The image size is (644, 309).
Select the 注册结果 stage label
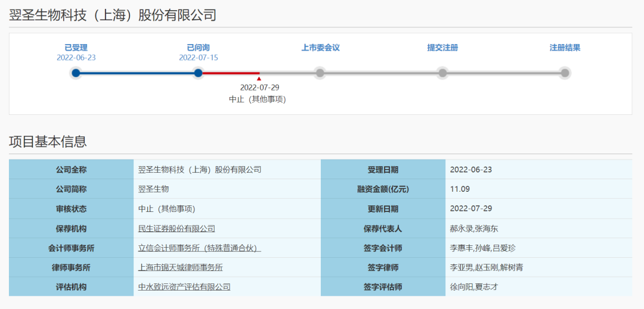[565, 48]
